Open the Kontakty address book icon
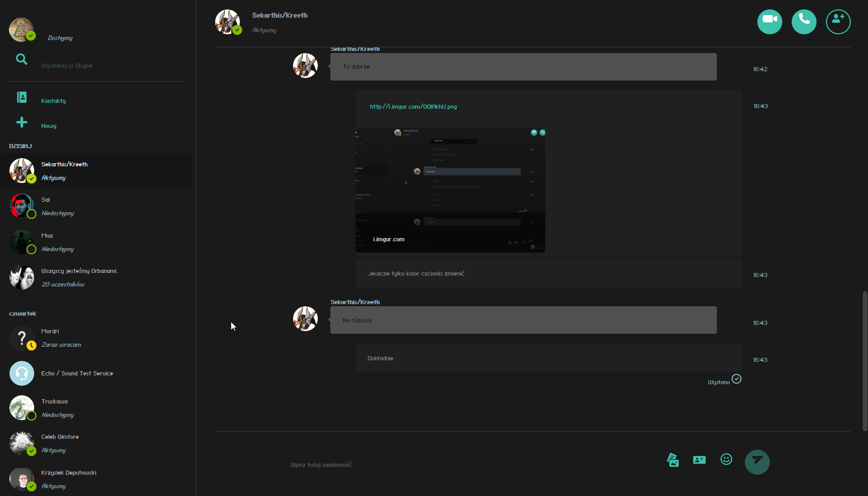 point(22,97)
